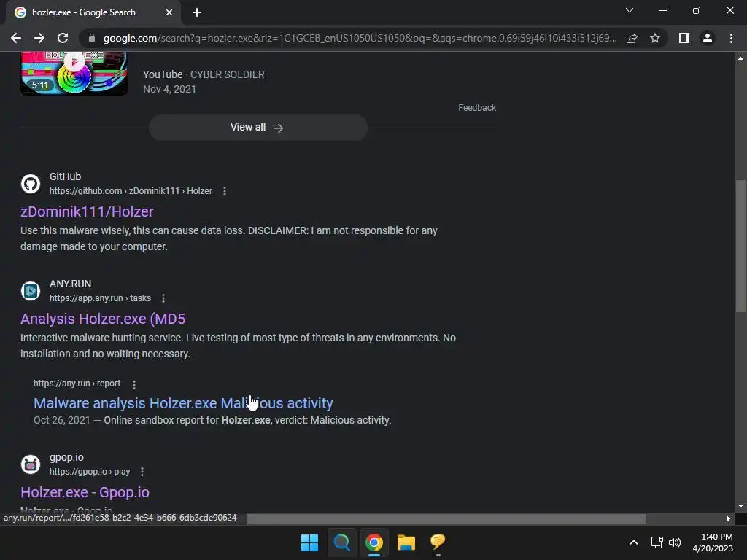The image size is (747, 560).
Task: Open more options for the any.run report result
Action: [x=134, y=384]
